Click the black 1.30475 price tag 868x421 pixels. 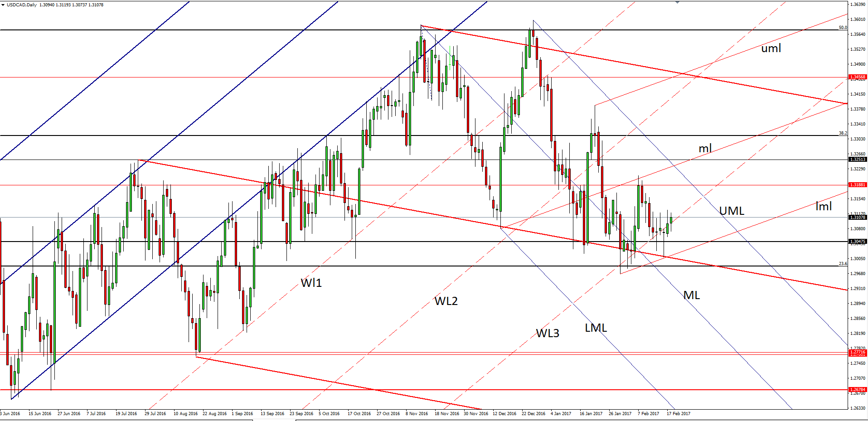point(858,242)
